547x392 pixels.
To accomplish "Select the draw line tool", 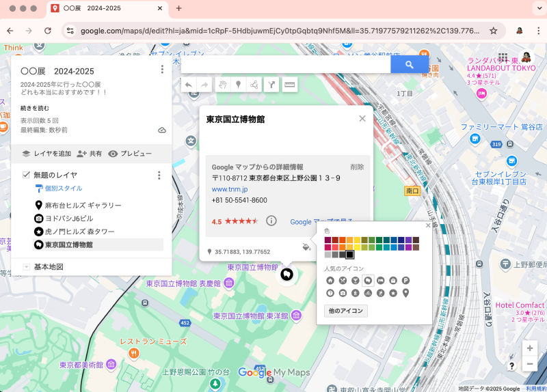I will pos(254,85).
